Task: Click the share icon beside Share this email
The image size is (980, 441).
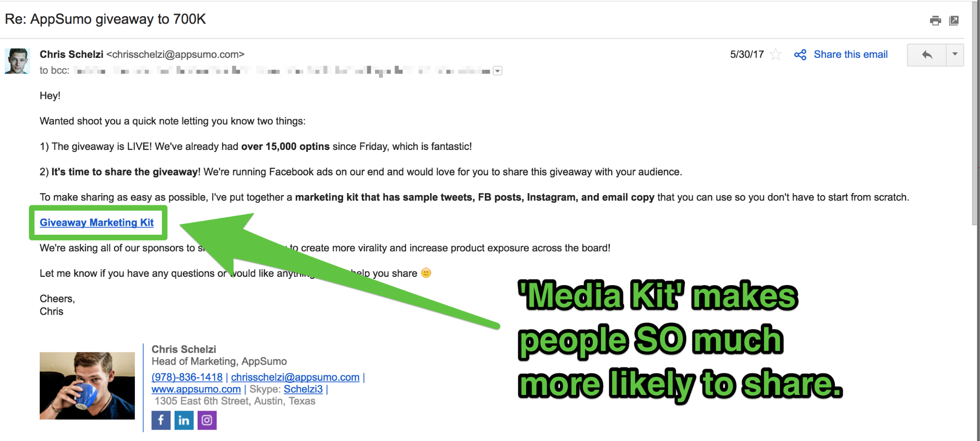Action: 800,54
